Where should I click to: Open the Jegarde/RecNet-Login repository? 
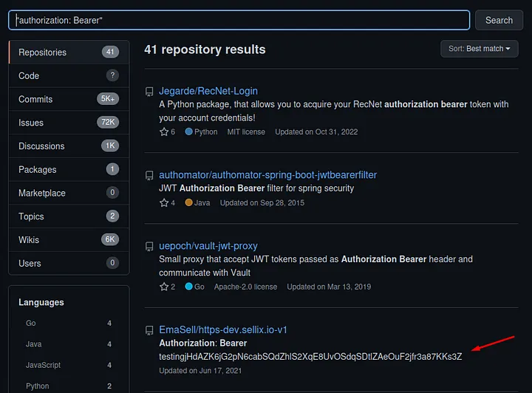pyautogui.click(x=208, y=91)
